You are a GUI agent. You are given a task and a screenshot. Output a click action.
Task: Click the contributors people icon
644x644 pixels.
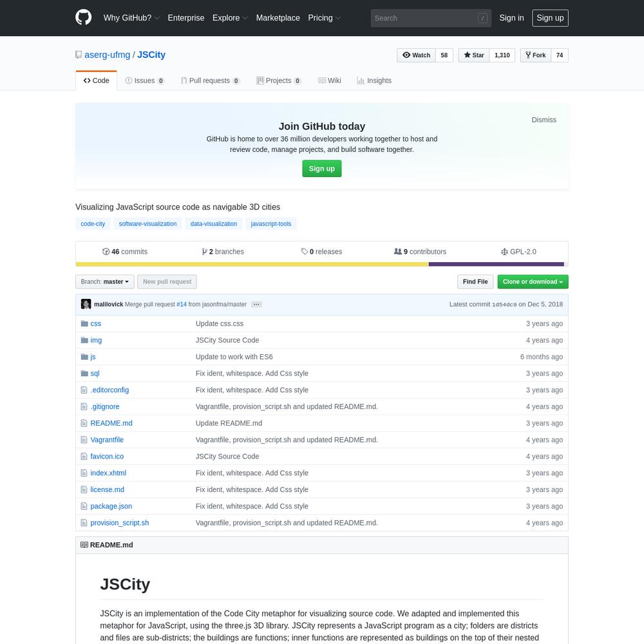coord(397,251)
